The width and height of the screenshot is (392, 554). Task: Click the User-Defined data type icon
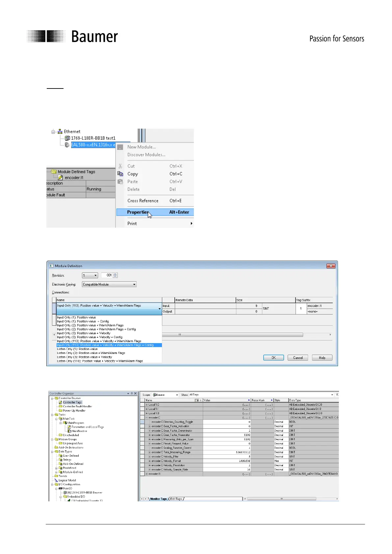point(61,456)
